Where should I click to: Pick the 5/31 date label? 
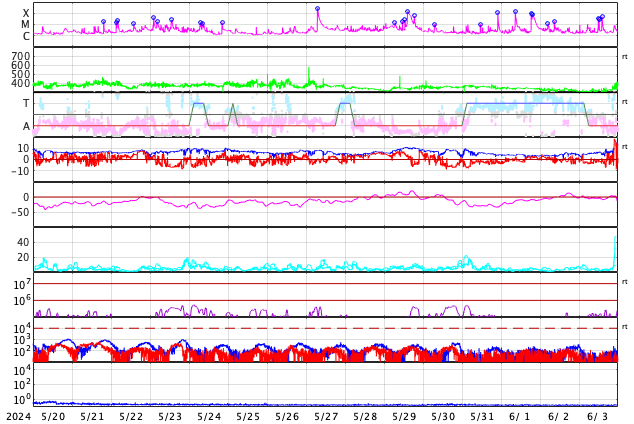coord(482,416)
